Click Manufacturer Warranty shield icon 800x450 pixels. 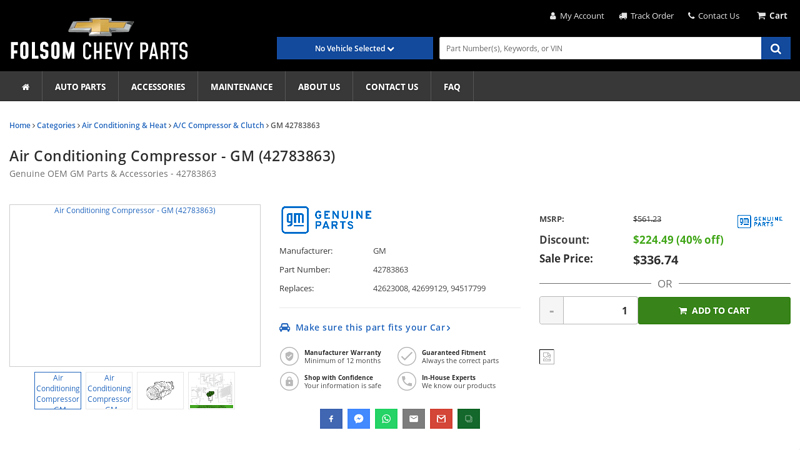pyautogui.click(x=289, y=356)
